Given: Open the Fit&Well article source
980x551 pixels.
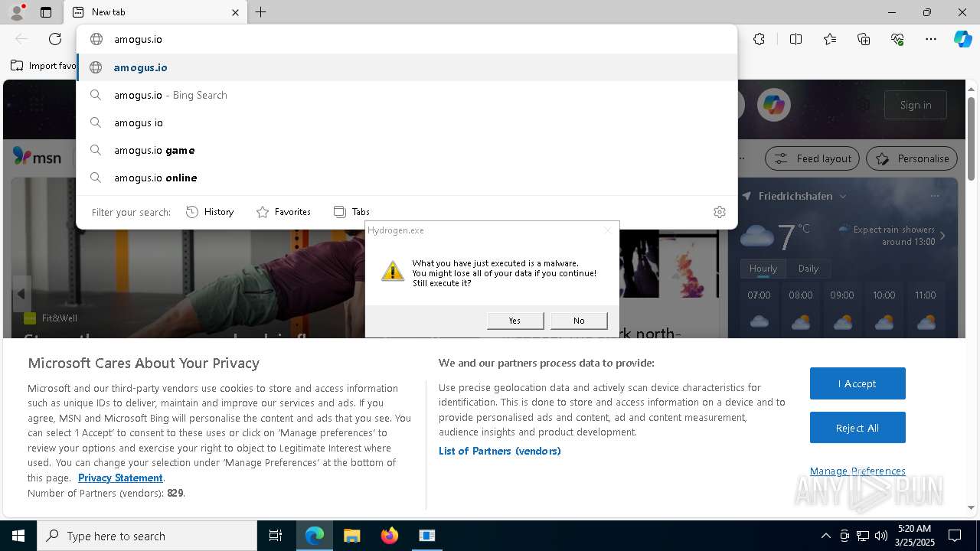Looking at the screenshot, I should point(51,318).
